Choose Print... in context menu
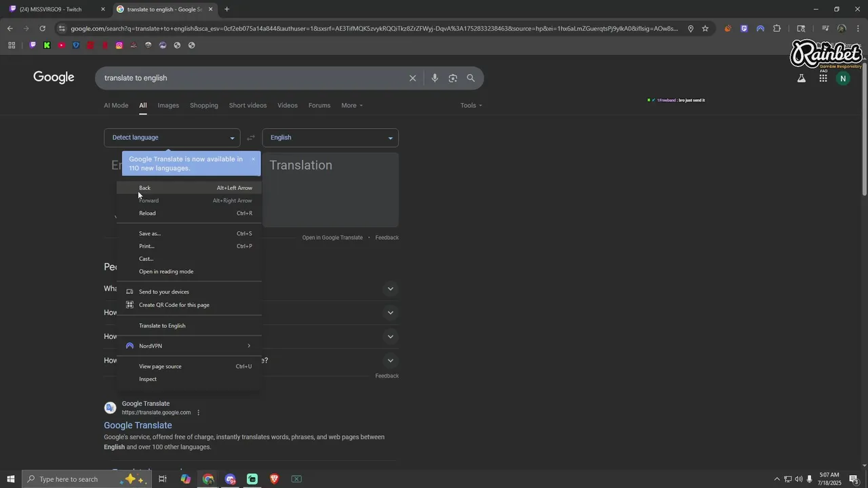This screenshot has height=488, width=868. [x=189, y=246]
